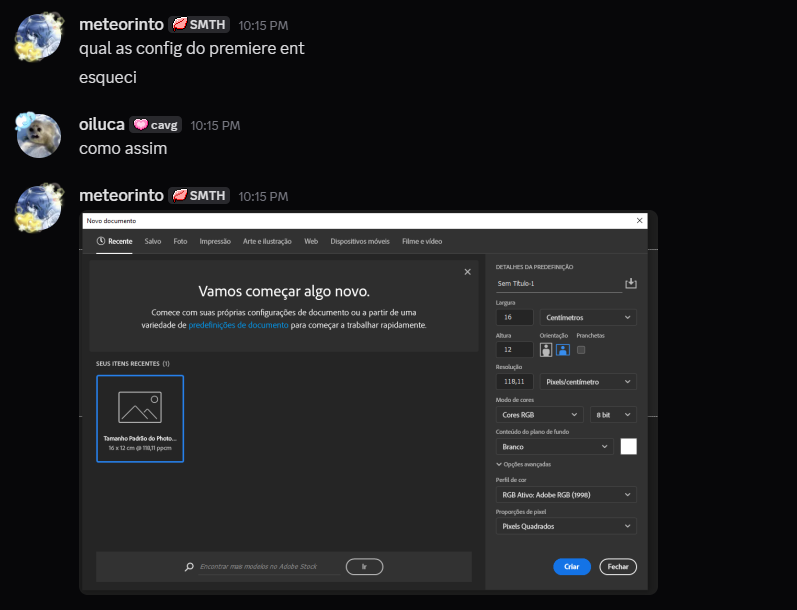This screenshot has height=610, width=797.
Task: Close the Novo documento dialog
Action: (x=639, y=221)
